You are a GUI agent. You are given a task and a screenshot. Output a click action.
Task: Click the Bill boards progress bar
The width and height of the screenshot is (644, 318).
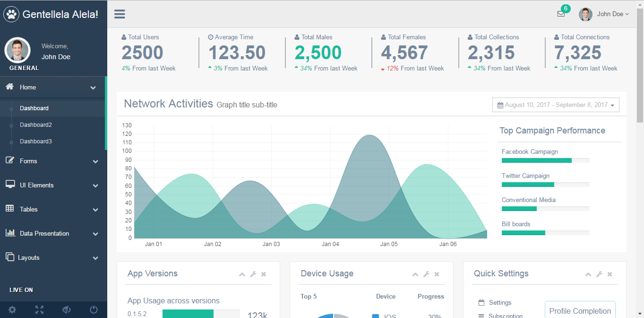click(545, 233)
